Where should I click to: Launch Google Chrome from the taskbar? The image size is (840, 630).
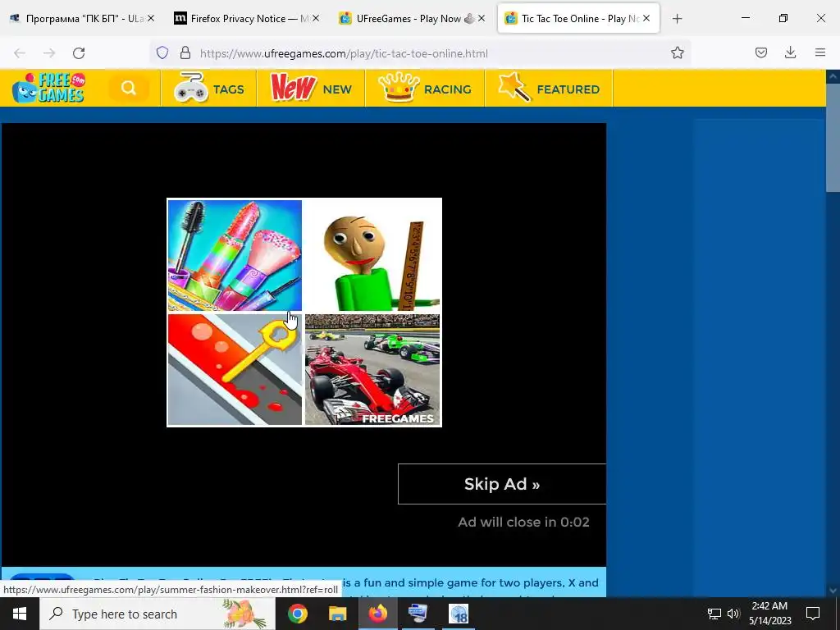[297, 614]
